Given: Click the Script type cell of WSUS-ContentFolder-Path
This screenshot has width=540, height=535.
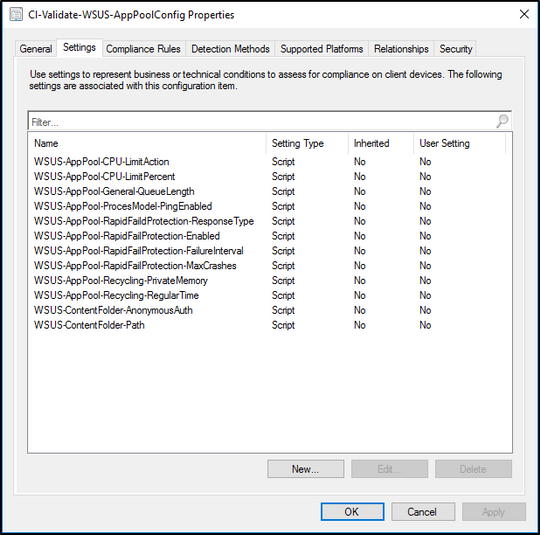Looking at the screenshot, I should coord(283,325).
